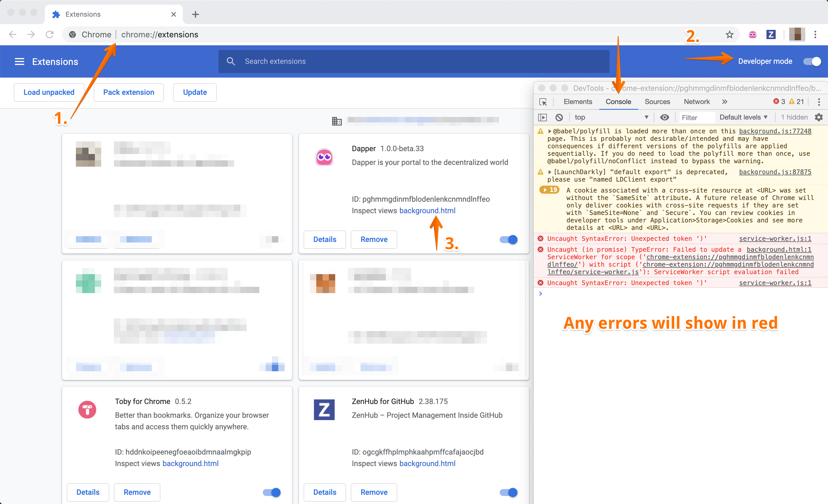
Task: Click the red error count badge
Action: click(x=779, y=101)
